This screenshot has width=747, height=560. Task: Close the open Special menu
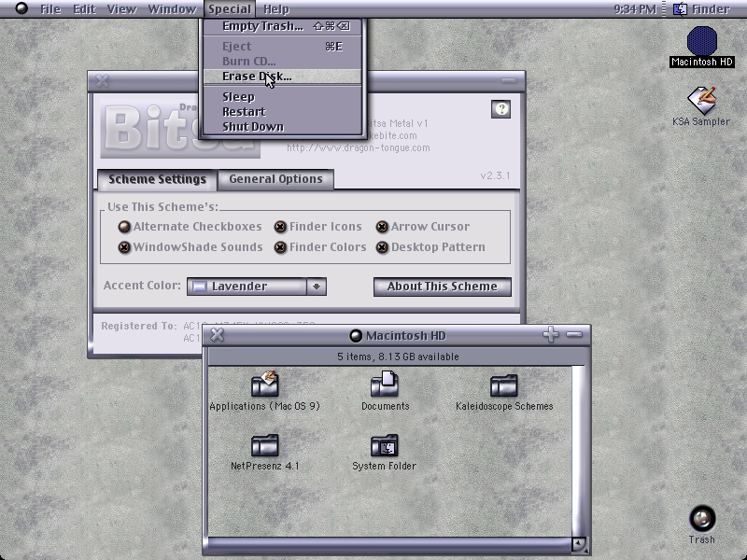[x=230, y=9]
